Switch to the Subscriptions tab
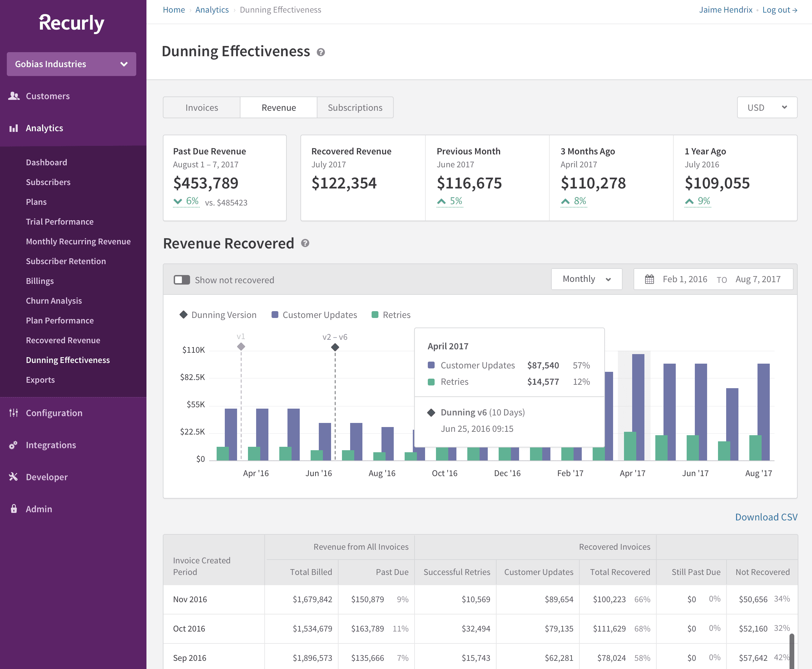Viewport: 812px width, 669px height. [355, 107]
